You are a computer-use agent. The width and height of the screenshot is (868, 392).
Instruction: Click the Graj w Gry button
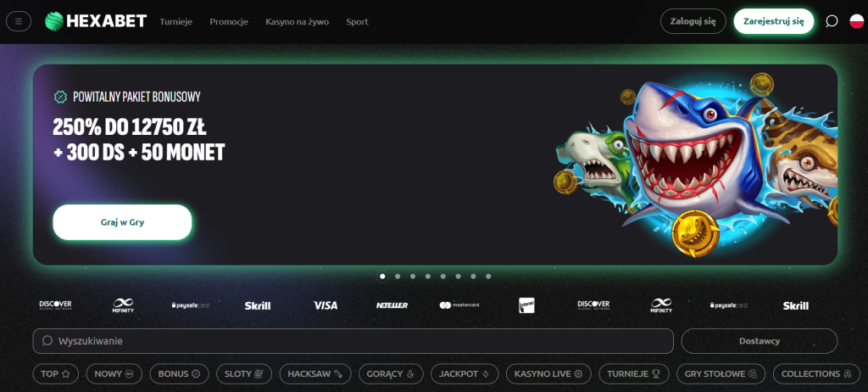click(x=122, y=222)
